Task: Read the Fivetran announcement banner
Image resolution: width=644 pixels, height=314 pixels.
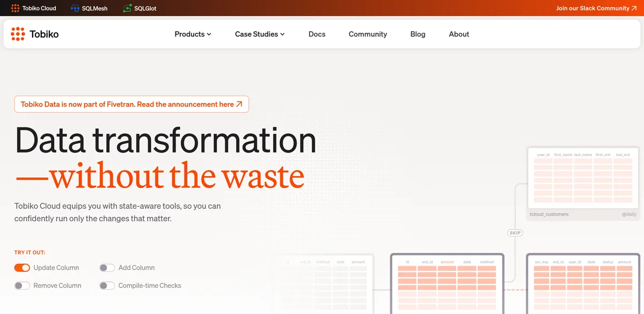Action: click(131, 104)
